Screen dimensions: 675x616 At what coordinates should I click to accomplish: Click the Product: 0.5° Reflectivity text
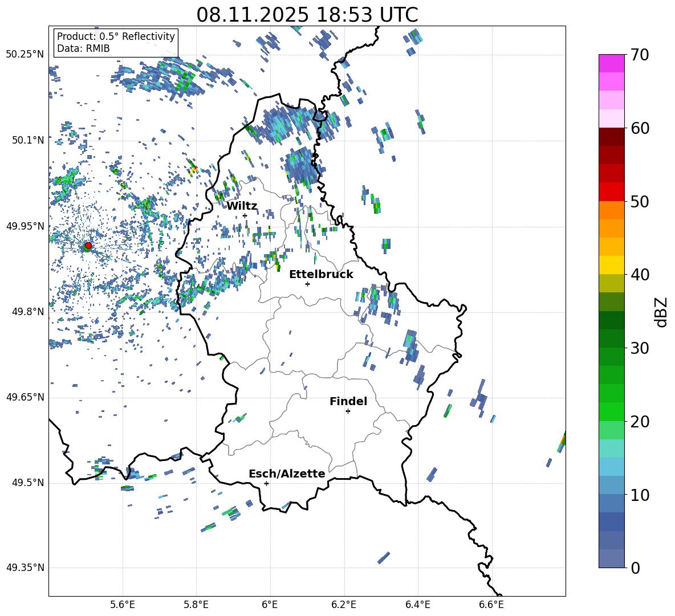(116, 37)
